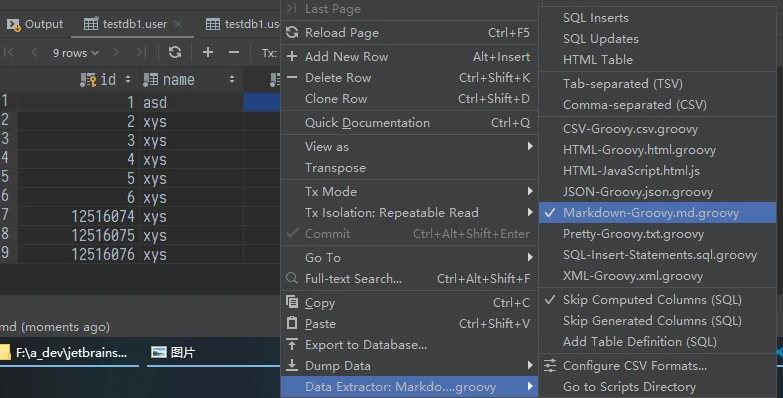The width and height of the screenshot is (783, 398).
Task: Choose Go to Scripts Directory
Action: (x=657, y=387)
